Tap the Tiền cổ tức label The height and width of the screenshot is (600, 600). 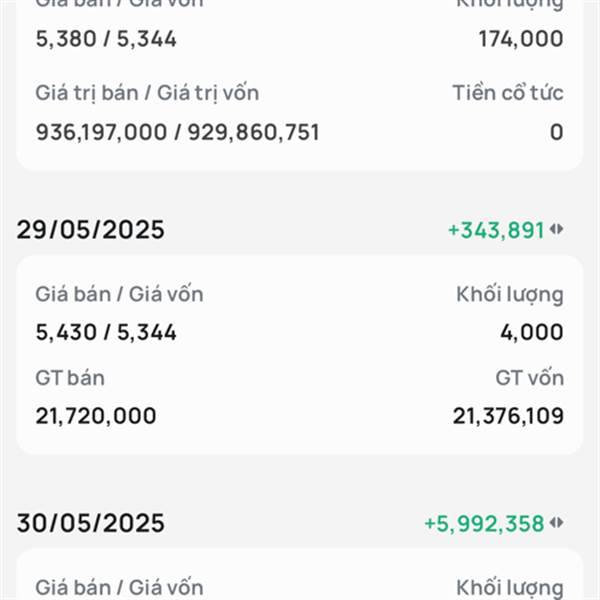click(508, 93)
